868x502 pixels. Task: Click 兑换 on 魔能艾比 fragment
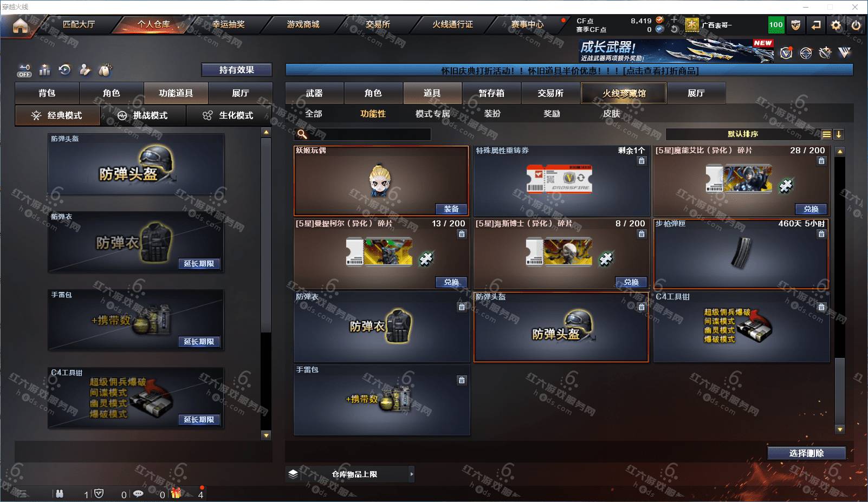(x=811, y=209)
